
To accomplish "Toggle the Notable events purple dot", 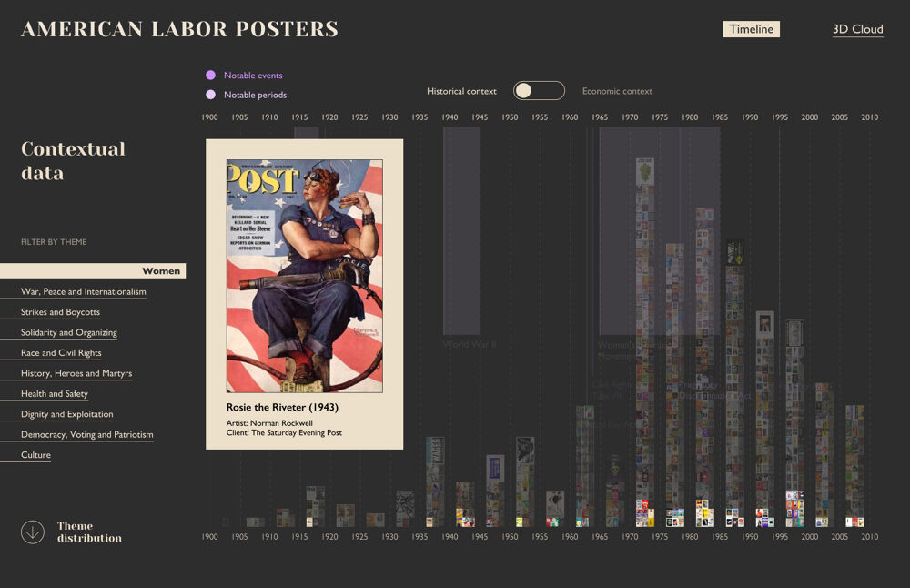I will click(211, 75).
